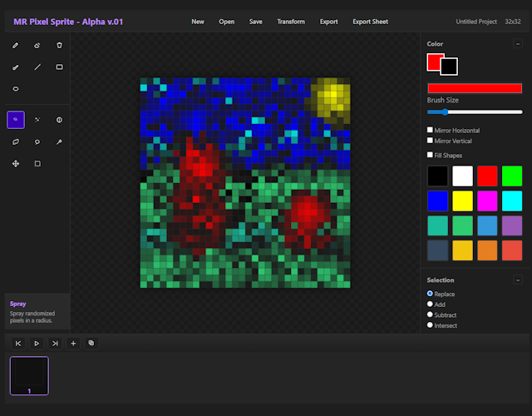Open the wide red color picker bar

475,88
